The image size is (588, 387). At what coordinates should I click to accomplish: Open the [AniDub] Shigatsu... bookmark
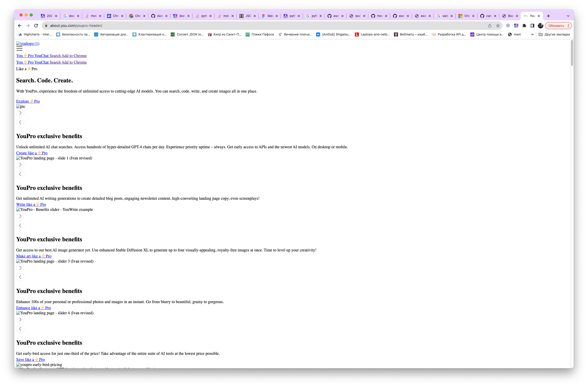click(x=334, y=34)
